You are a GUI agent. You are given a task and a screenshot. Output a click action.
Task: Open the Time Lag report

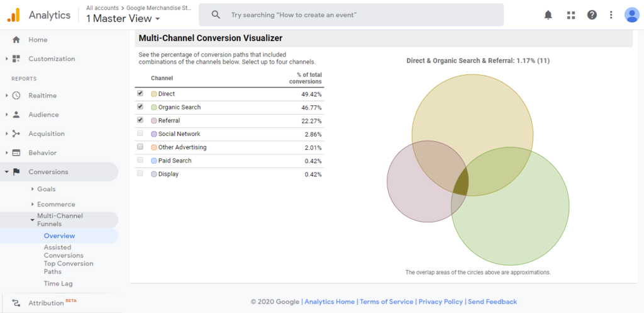58,283
